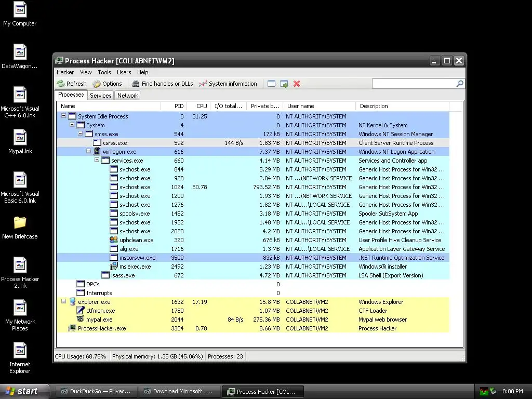This screenshot has width=532, height=399.
Task: Open the View menu
Action: (86, 72)
